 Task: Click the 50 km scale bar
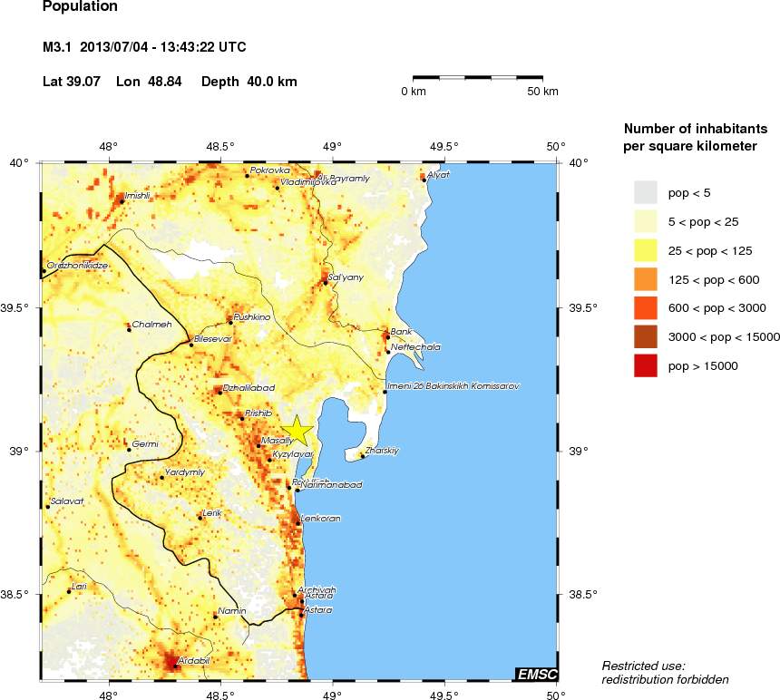[x=478, y=78]
